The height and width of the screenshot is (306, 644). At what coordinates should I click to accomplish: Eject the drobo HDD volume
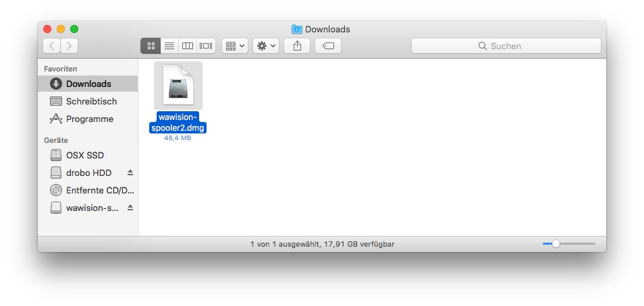point(130,173)
